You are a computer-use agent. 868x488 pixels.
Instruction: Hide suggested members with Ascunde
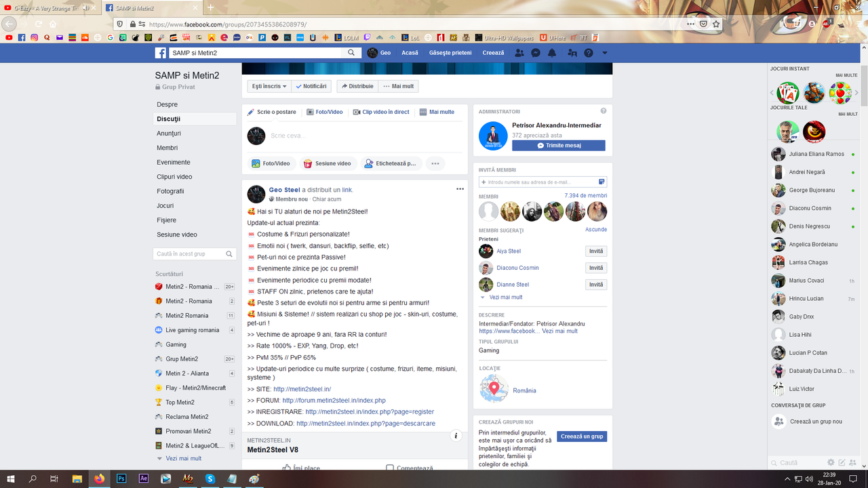596,230
